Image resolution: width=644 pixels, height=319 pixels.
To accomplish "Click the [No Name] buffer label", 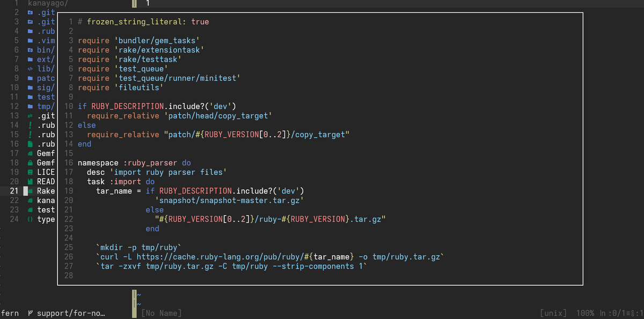I will click(x=161, y=313).
